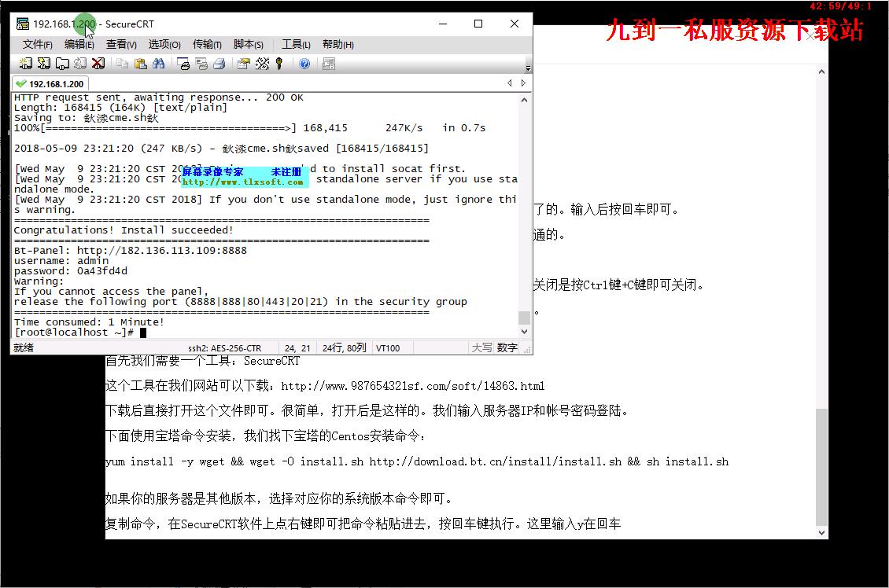Screen dimensions: 889x588
Task: Open Help with the blue question mark
Action: (x=304, y=64)
